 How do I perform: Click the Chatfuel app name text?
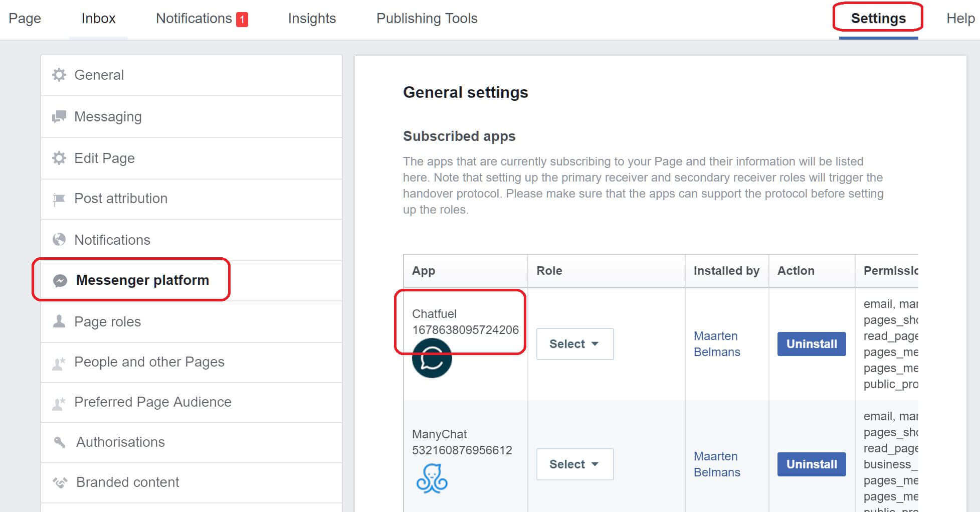[x=434, y=314]
